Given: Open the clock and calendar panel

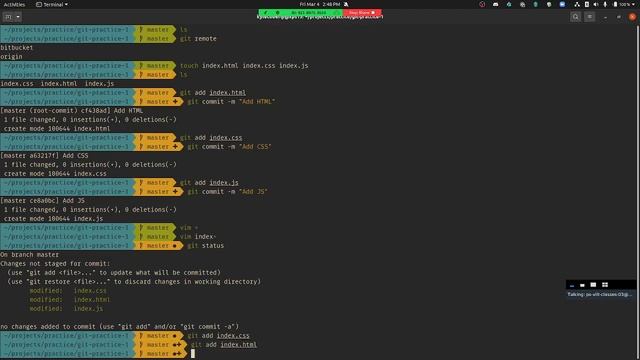Looking at the screenshot, I should click(320, 4).
